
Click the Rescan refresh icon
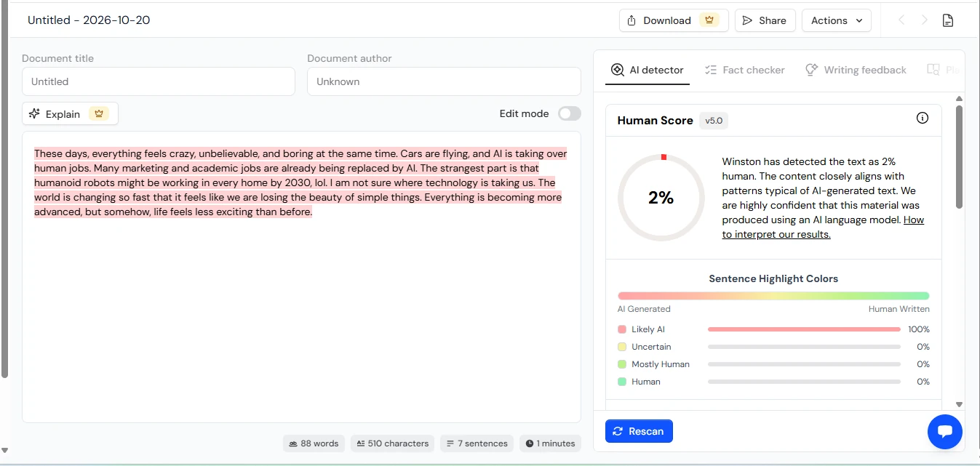click(618, 431)
